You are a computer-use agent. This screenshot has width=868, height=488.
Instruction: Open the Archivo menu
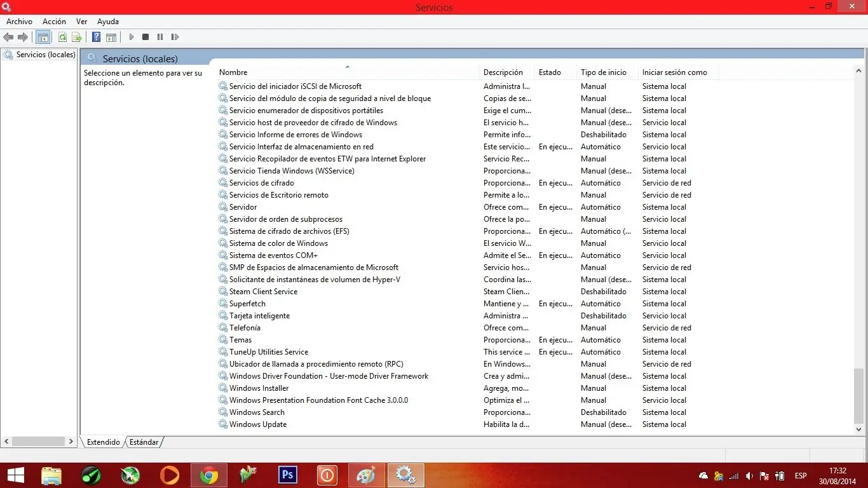coord(19,22)
